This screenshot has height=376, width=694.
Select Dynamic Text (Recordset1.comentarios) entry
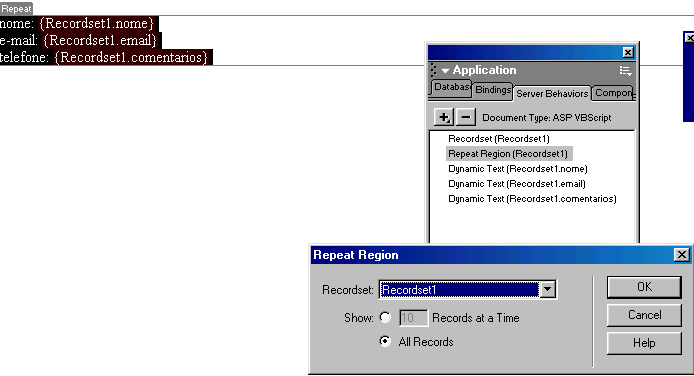(532, 199)
